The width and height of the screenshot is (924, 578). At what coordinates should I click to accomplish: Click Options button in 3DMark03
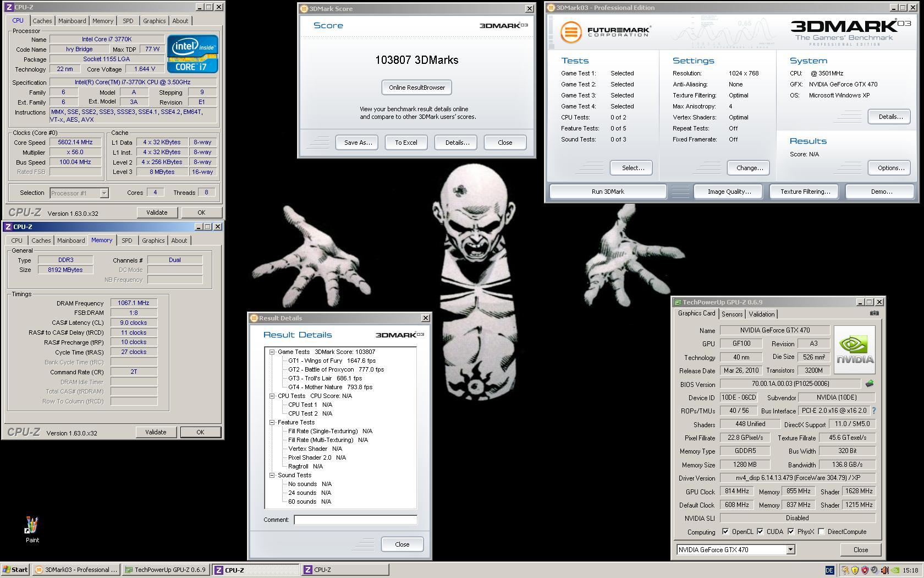tap(889, 168)
